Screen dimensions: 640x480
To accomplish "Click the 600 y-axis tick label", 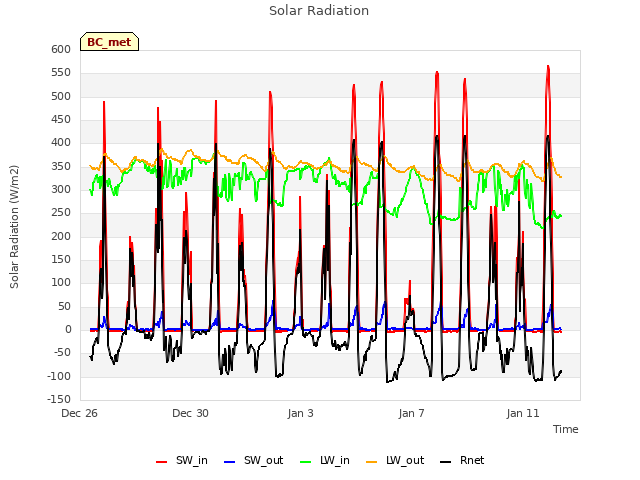I will point(61,49).
